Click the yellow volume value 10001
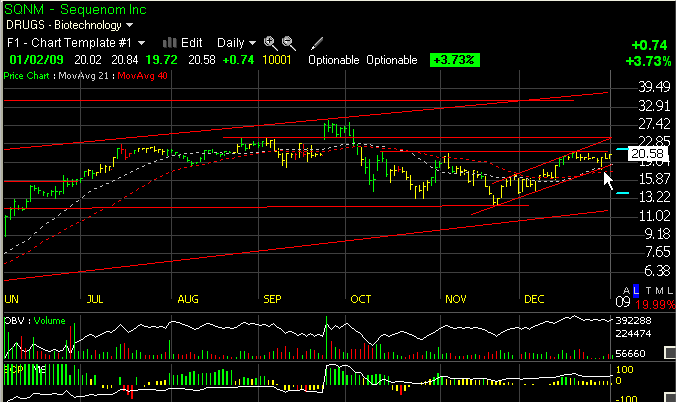Viewport: 678px width, 402px height. click(x=277, y=60)
